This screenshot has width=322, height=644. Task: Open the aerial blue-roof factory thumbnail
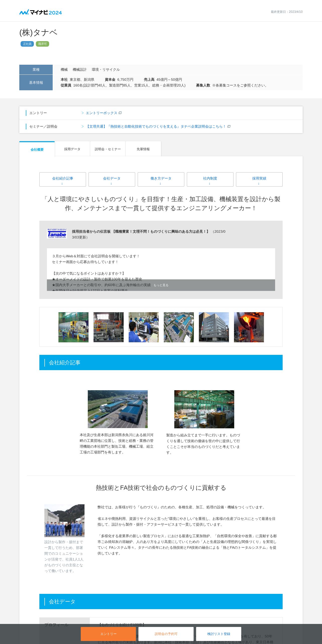179,327
